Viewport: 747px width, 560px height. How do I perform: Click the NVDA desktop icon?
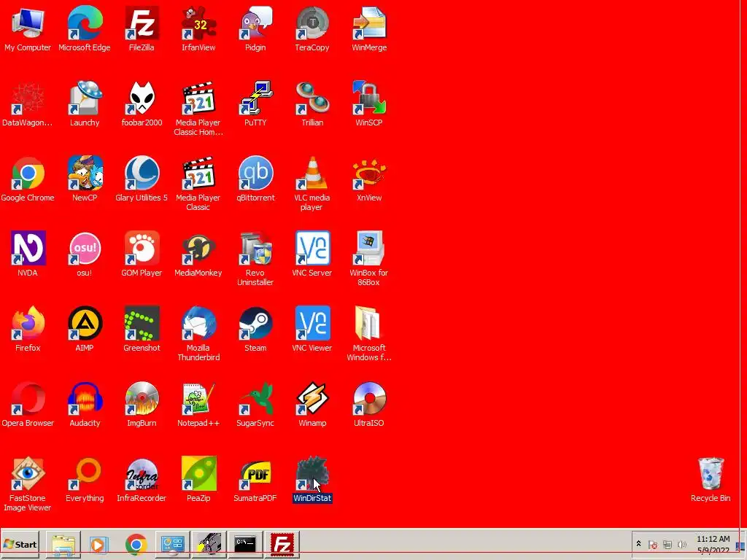[x=28, y=248]
